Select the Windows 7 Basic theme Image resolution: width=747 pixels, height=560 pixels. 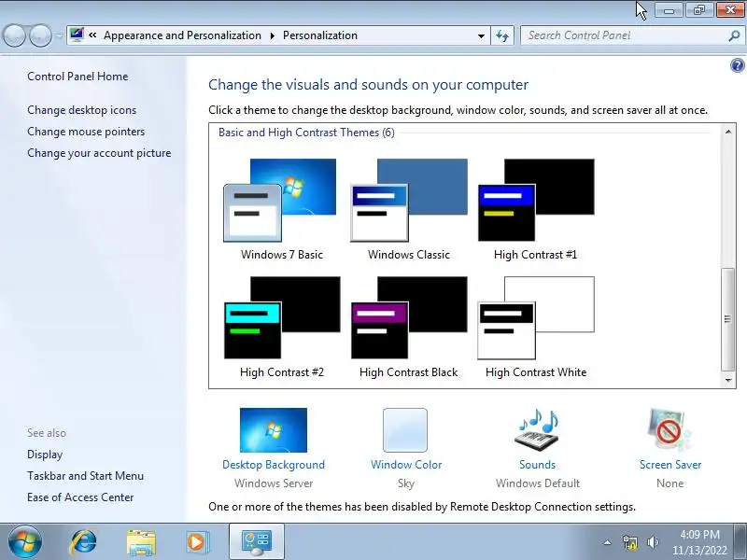281,209
